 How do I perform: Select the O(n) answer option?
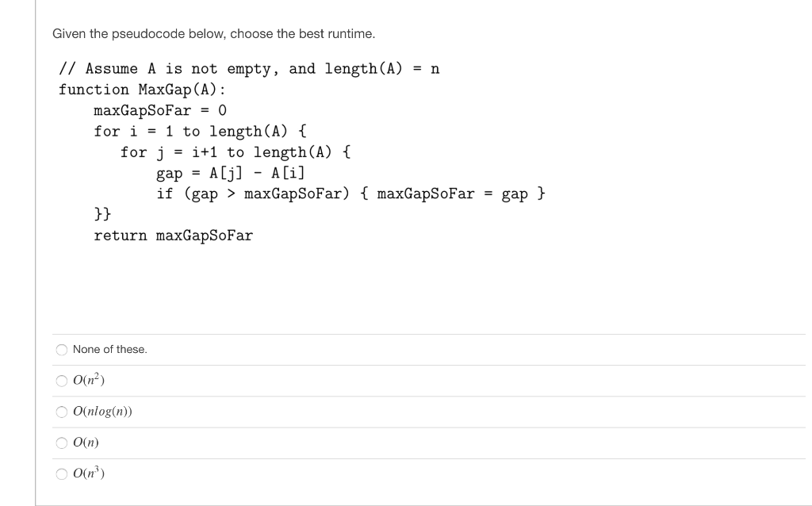point(62,443)
